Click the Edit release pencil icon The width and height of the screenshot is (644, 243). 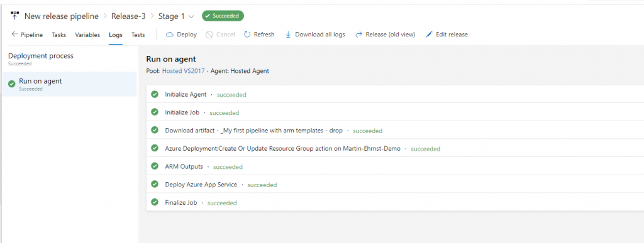[429, 35]
